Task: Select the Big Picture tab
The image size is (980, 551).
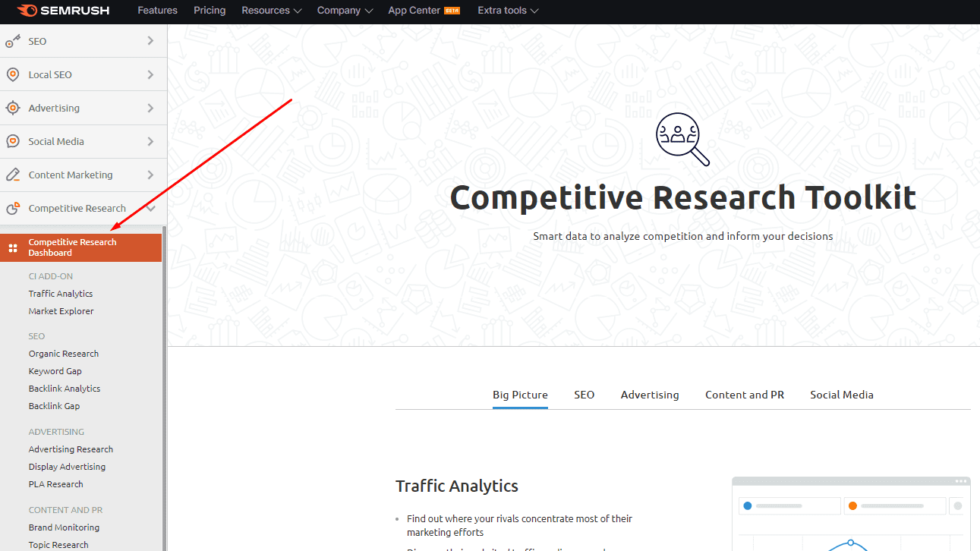Action: point(520,395)
